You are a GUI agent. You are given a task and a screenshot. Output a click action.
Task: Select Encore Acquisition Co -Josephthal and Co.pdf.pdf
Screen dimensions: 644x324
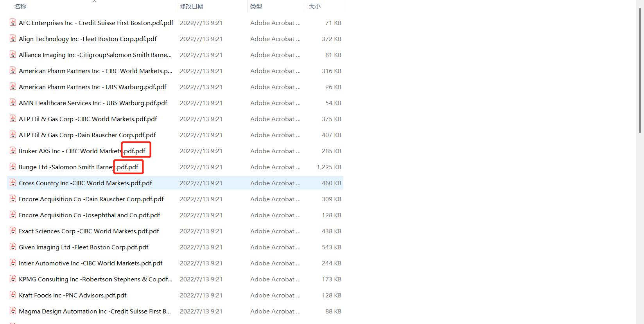tap(90, 215)
